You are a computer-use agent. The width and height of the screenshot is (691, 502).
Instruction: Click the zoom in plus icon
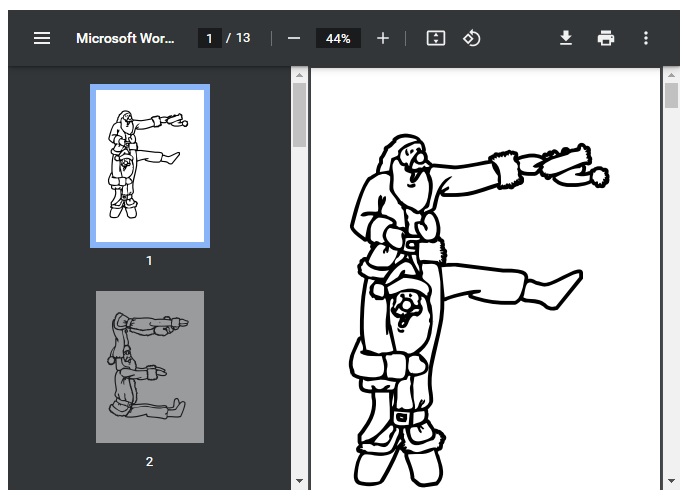click(x=383, y=38)
